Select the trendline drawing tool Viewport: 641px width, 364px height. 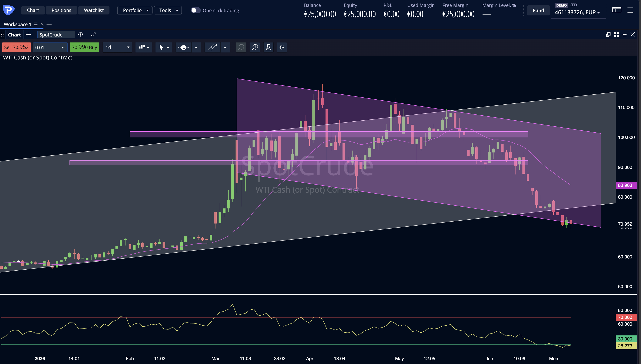(213, 47)
